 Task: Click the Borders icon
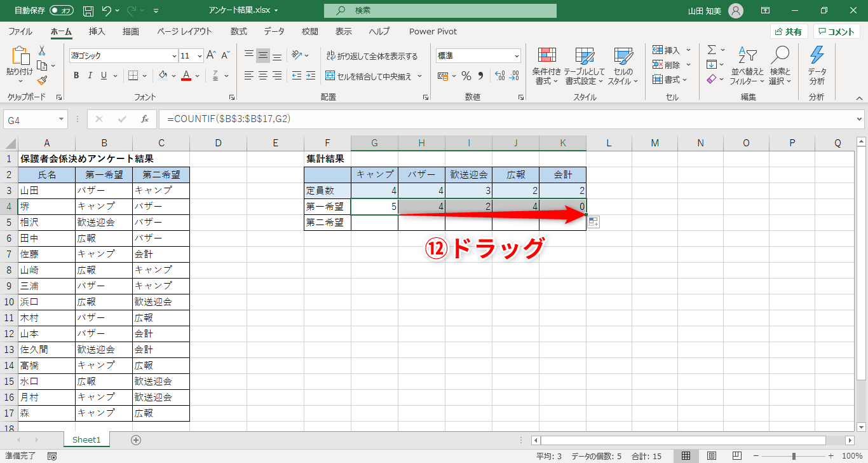(133, 76)
